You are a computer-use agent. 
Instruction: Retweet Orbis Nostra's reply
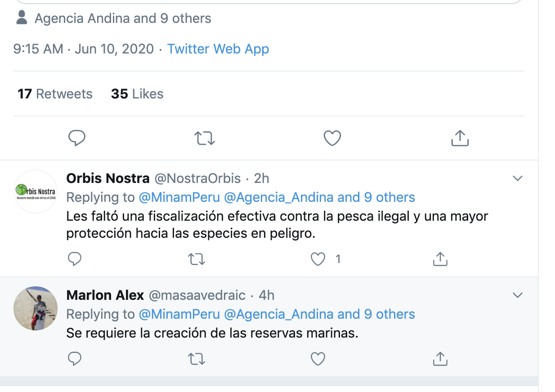tap(196, 259)
